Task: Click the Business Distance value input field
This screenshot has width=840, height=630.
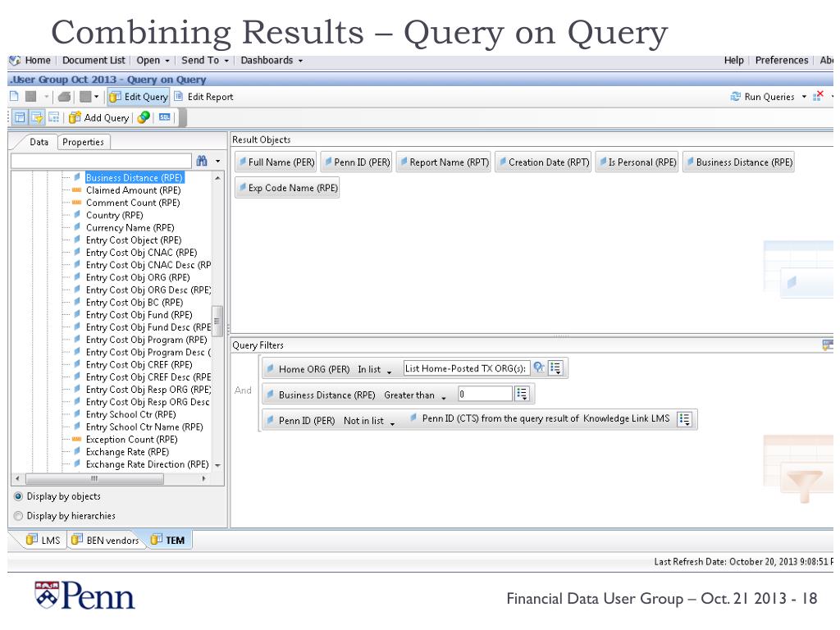Action: point(484,395)
